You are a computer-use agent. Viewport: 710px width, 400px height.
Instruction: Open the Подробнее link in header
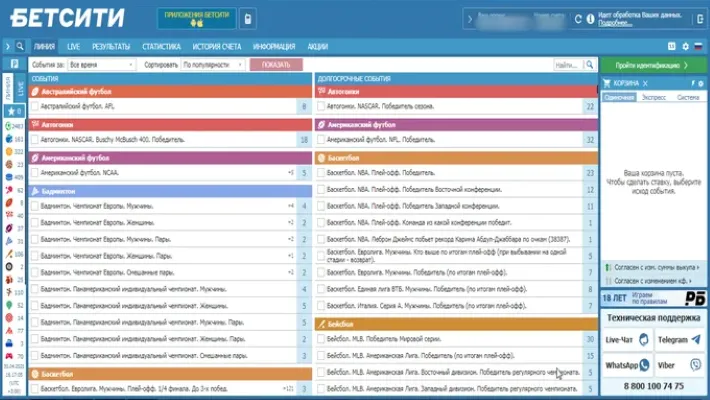(615, 23)
